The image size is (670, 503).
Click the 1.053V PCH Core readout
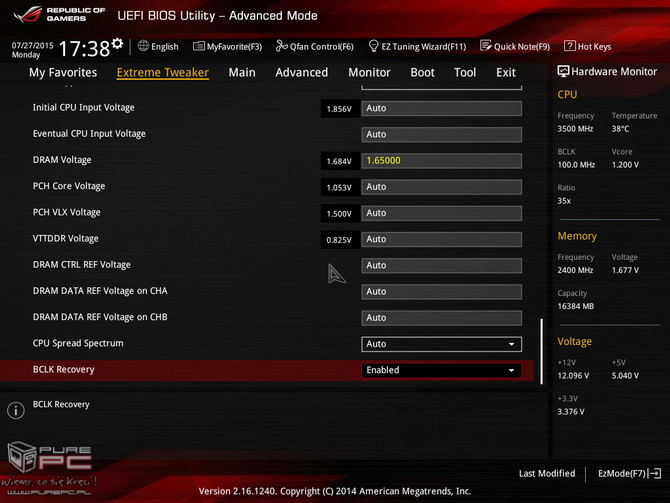[339, 188]
